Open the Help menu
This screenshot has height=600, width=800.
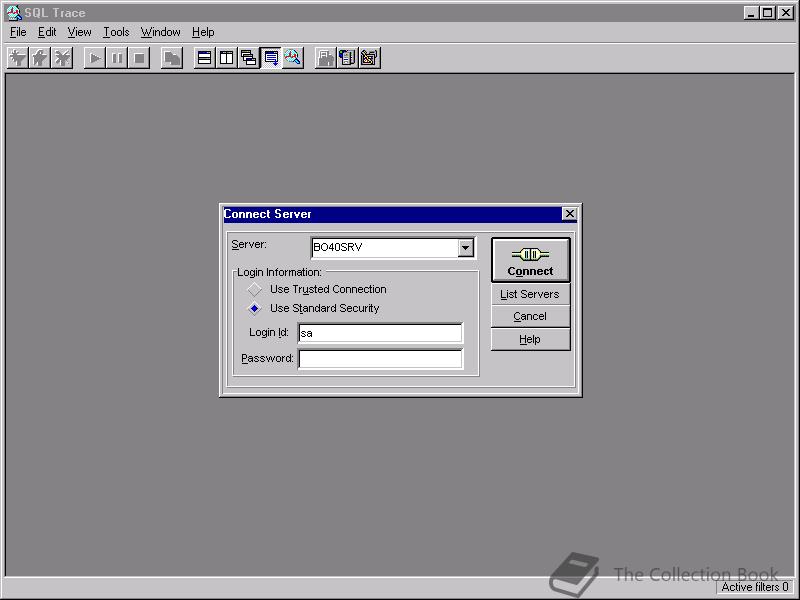click(x=203, y=32)
